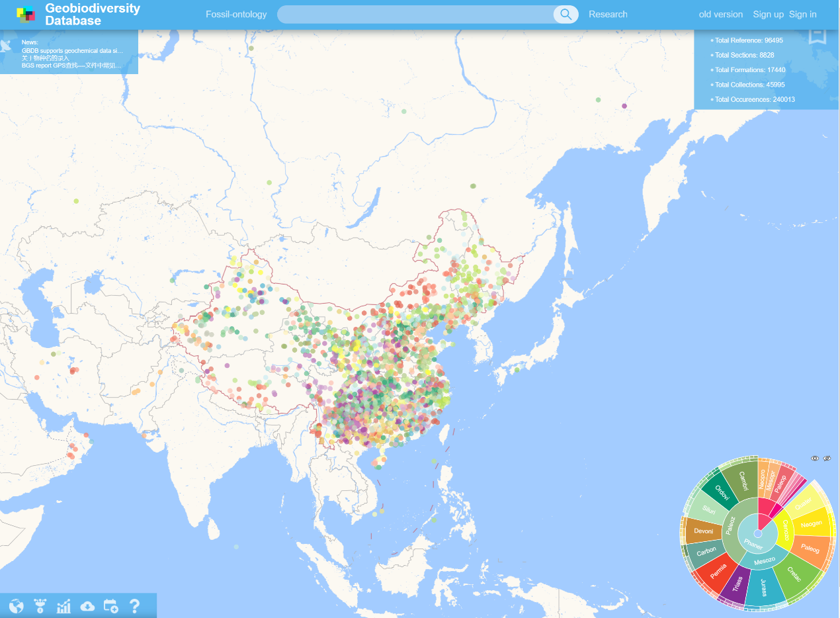Viewport: 840px width, 618px height.
Task: Open help via question mark icon
Action: 134,605
